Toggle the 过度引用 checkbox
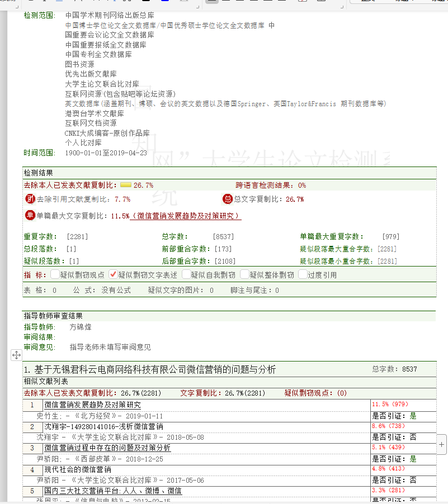The height and width of the screenshot is (504, 448). (x=303, y=274)
